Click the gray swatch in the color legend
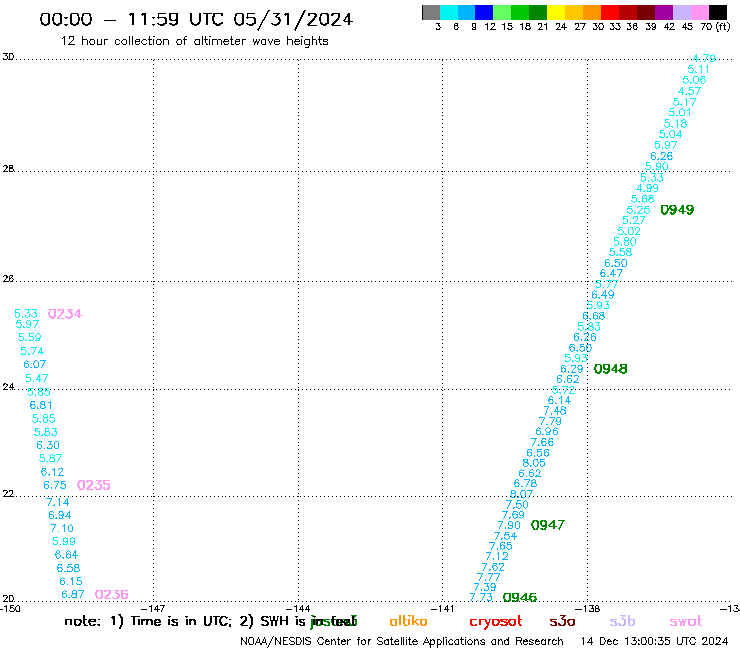Screen dimensions: 740x650 431,12
